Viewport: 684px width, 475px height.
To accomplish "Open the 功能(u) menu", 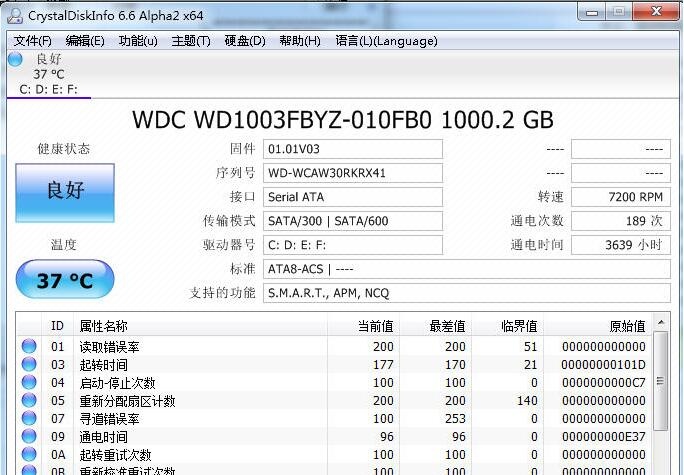I will pyautogui.click(x=138, y=41).
